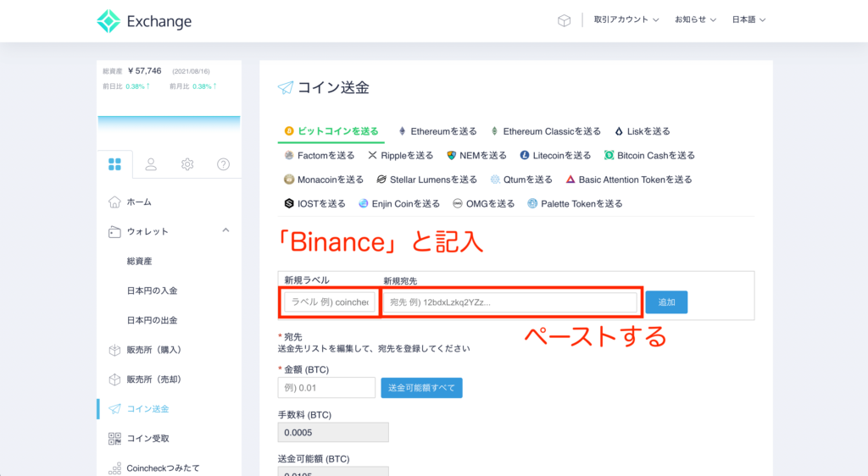Select the Ethereumを送る tab

pos(437,131)
